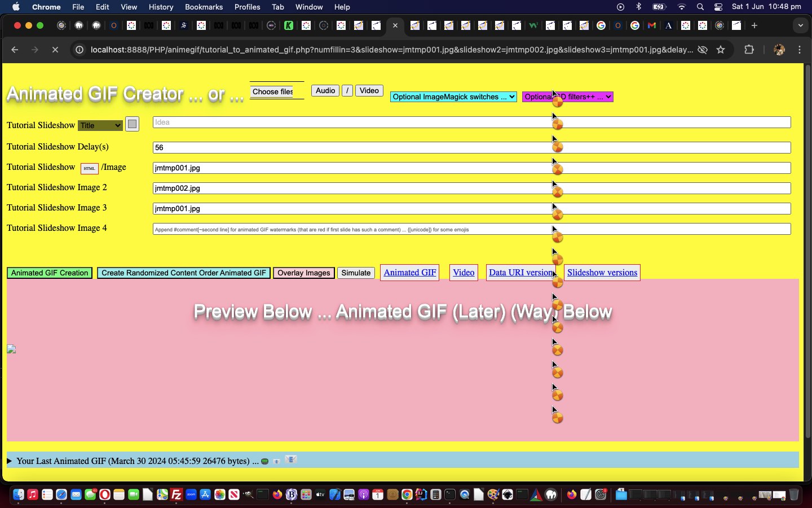
Task: Open a new tab with plus button
Action: point(754,25)
